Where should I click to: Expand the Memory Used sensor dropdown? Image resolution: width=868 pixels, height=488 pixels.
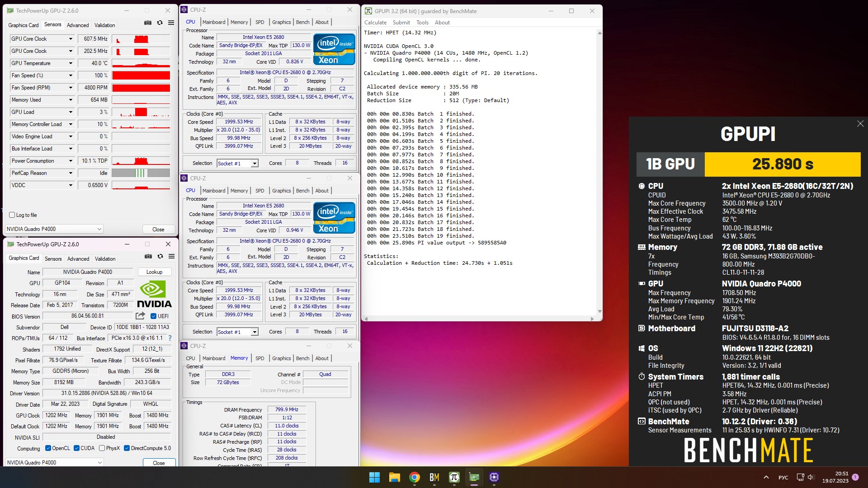(x=71, y=100)
